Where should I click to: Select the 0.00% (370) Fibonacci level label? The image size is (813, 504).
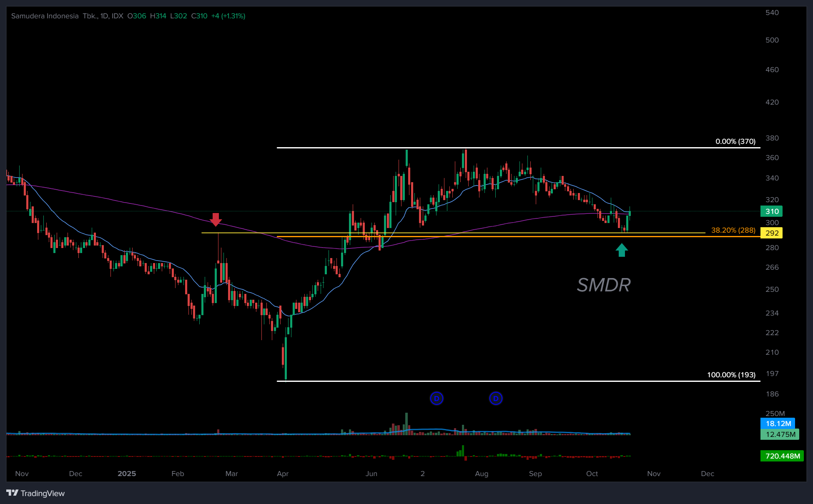coord(735,141)
